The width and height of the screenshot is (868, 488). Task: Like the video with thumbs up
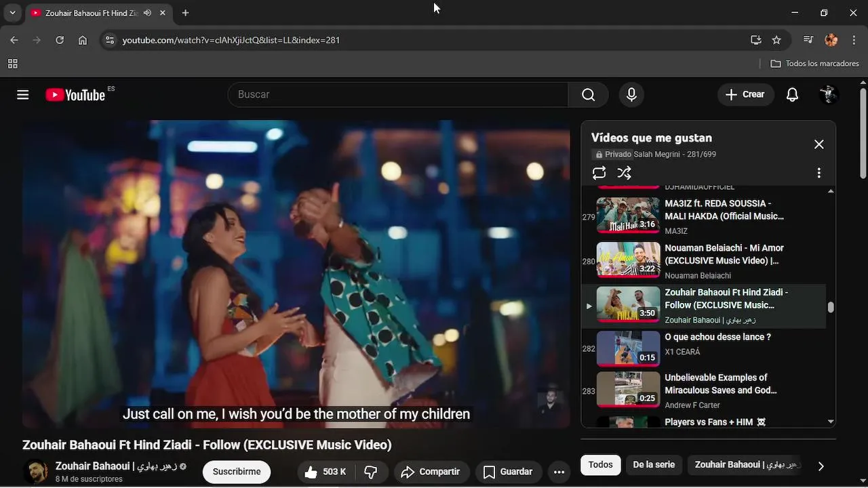click(325, 472)
